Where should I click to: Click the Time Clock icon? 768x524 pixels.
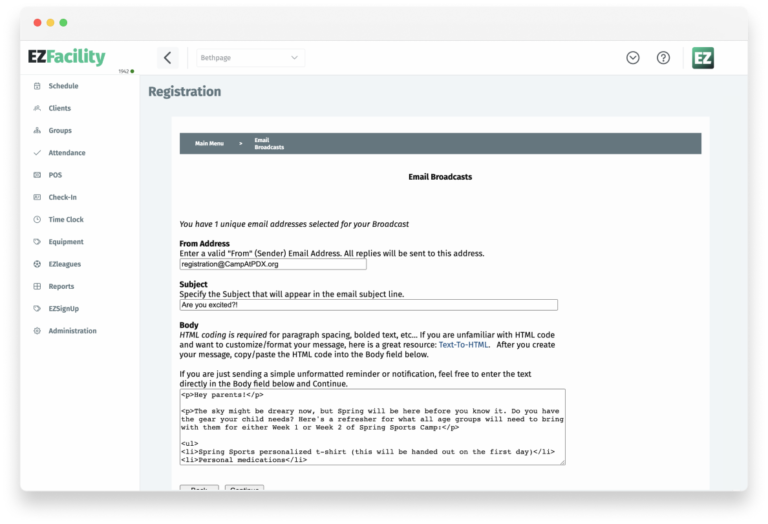tap(37, 219)
